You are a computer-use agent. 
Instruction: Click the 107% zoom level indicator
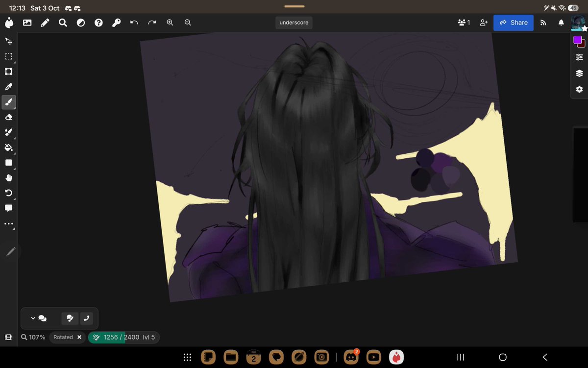(x=33, y=337)
